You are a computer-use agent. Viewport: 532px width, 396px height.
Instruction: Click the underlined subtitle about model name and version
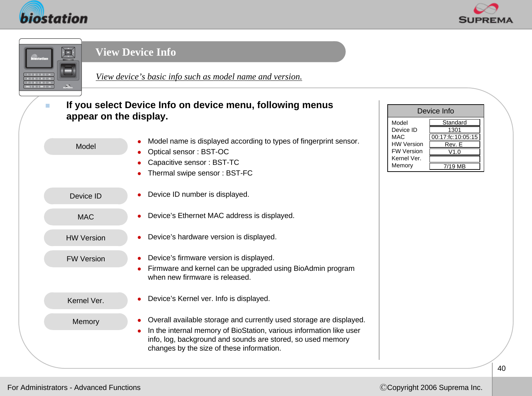tap(199, 77)
